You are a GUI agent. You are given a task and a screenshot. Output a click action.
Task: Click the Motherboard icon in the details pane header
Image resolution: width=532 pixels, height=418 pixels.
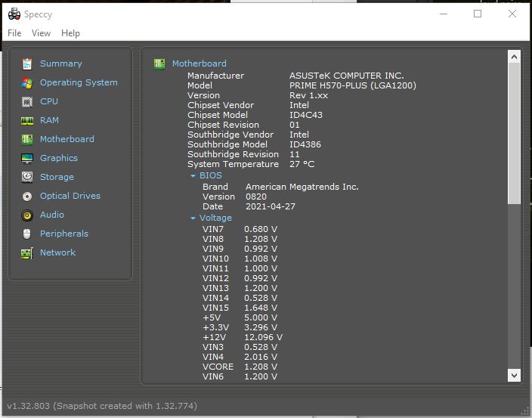(x=159, y=63)
